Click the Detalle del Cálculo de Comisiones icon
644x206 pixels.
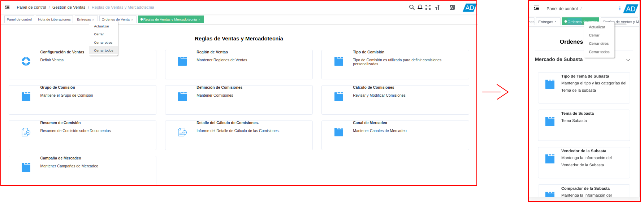tap(182, 132)
